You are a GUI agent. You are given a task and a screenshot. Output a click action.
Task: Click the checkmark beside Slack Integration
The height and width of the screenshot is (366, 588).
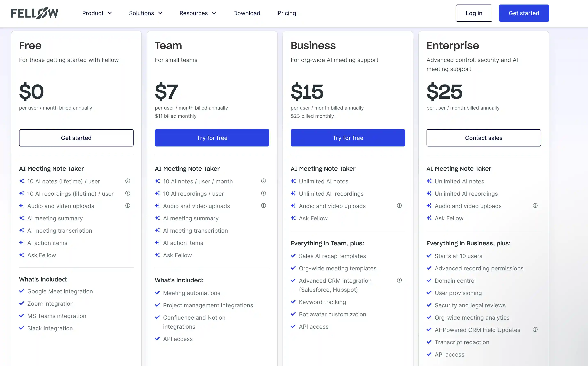pyautogui.click(x=21, y=328)
